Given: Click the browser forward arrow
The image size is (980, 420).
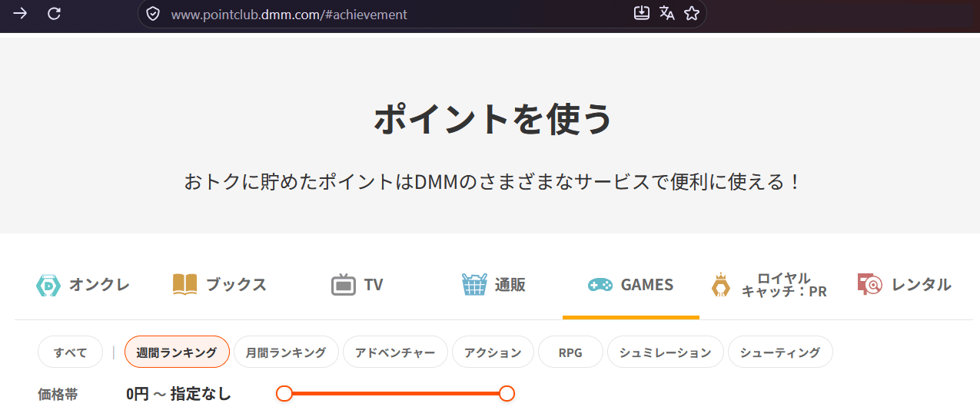Looking at the screenshot, I should click(20, 14).
